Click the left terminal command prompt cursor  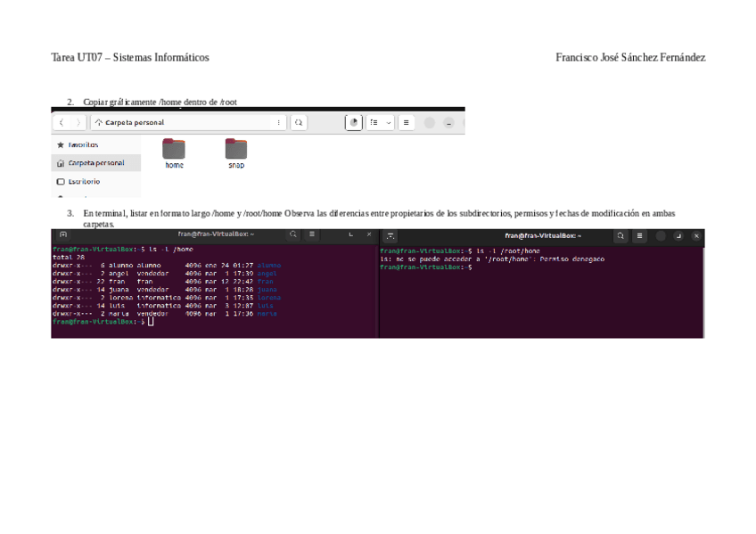[151, 322]
